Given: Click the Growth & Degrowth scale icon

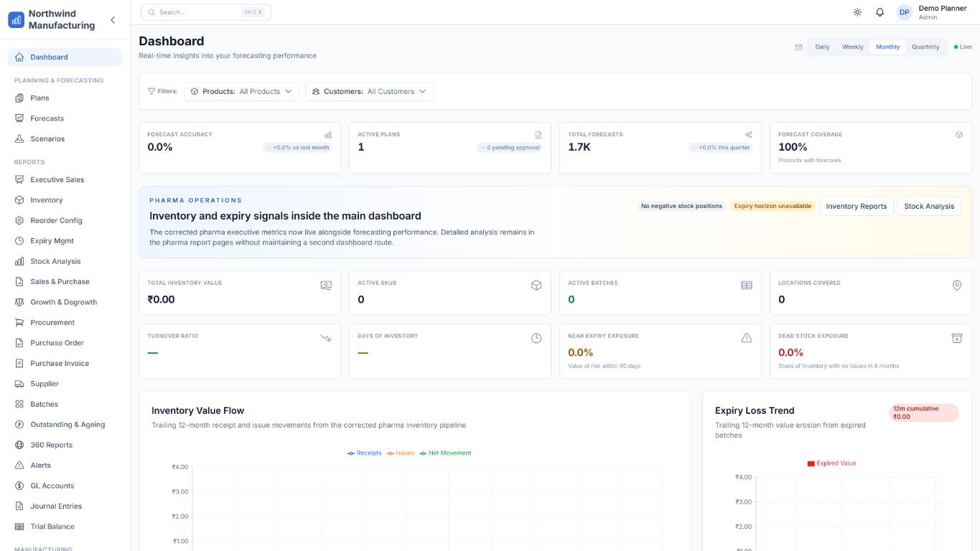Looking at the screenshot, I should (x=19, y=302).
